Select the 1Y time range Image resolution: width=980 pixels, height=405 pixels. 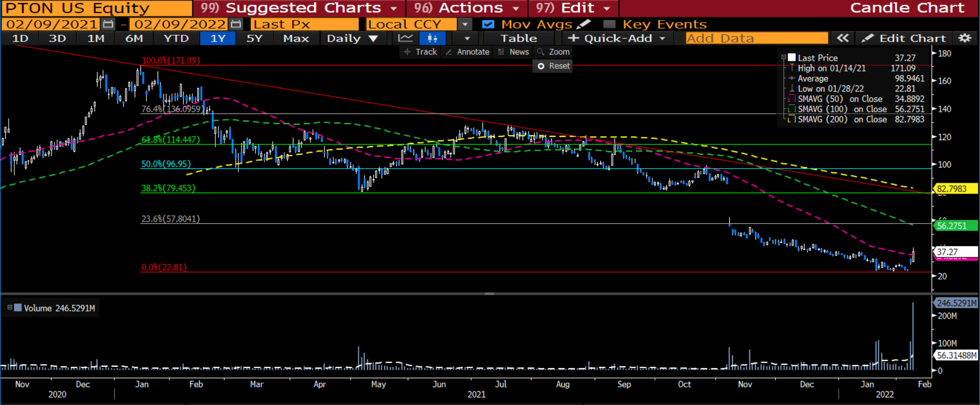click(x=218, y=38)
